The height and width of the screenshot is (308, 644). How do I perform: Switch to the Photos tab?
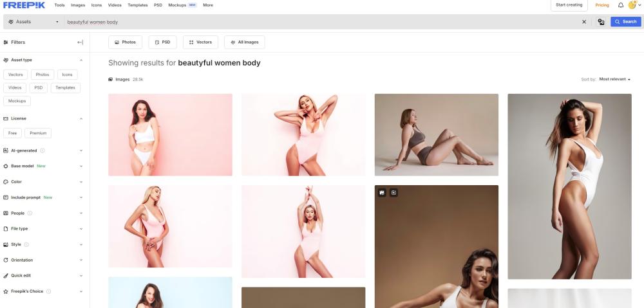coord(125,42)
